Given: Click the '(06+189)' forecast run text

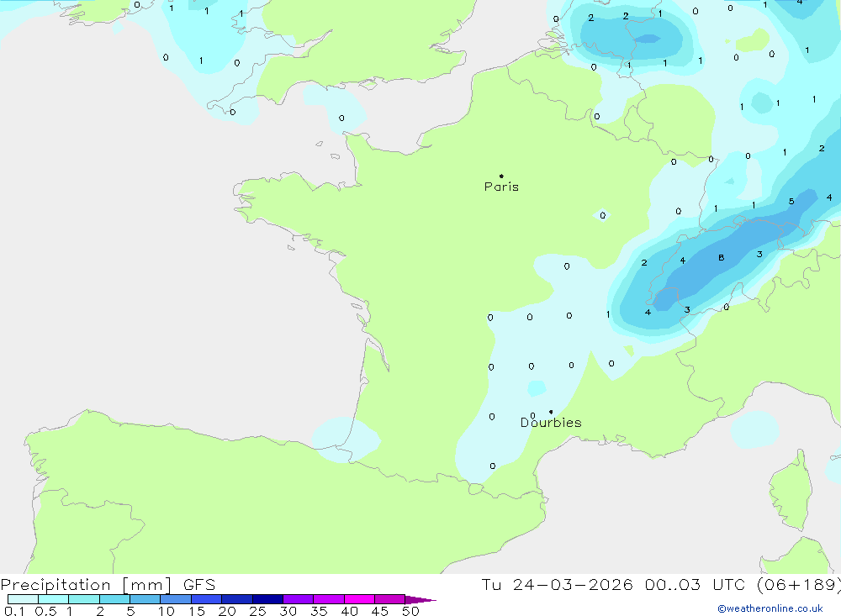Looking at the screenshot, I should click(x=798, y=585).
